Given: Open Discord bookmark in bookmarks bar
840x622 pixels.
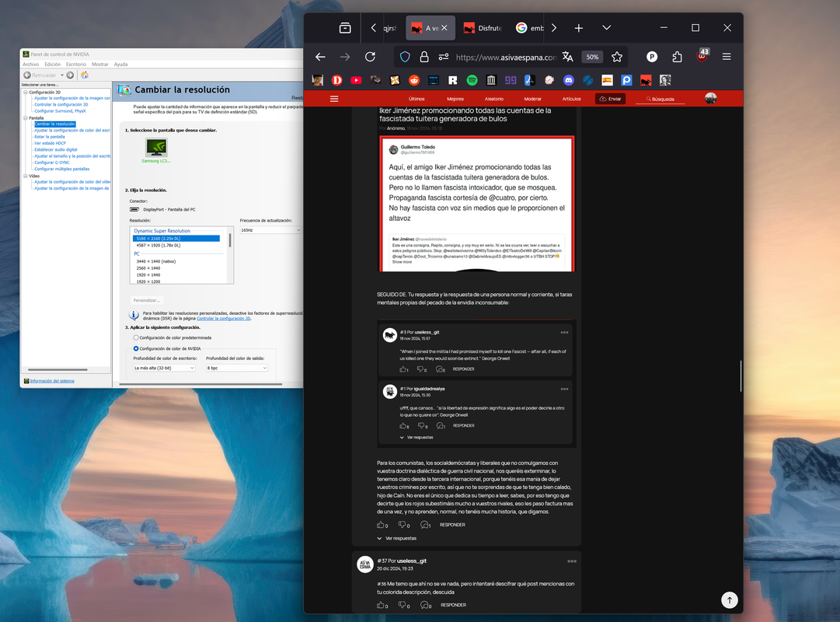Looking at the screenshot, I should tap(568, 80).
